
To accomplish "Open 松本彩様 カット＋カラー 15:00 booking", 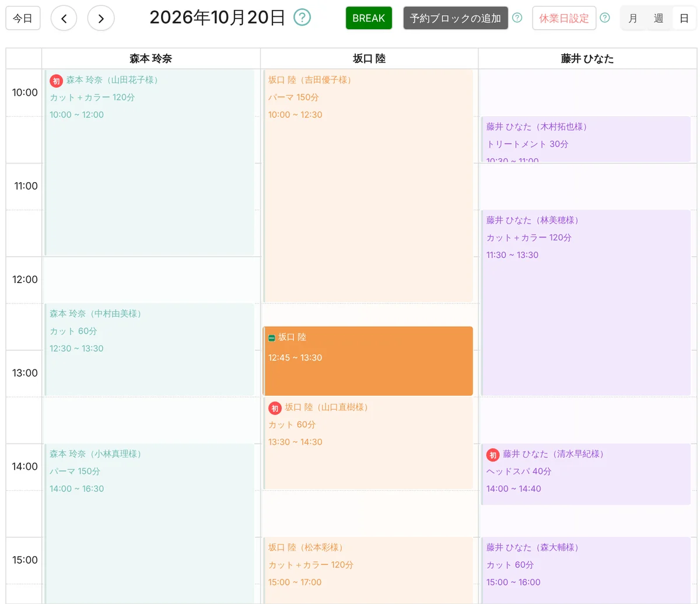I will coord(368,570).
